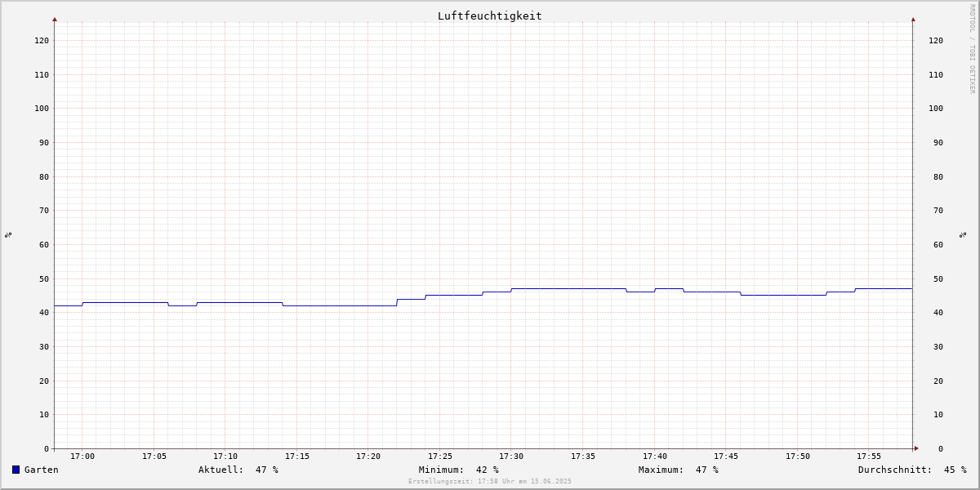The width and height of the screenshot is (980, 490).
Task: Click the 120 label on the left axis
Action: pyautogui.click(x=42, y=40)
